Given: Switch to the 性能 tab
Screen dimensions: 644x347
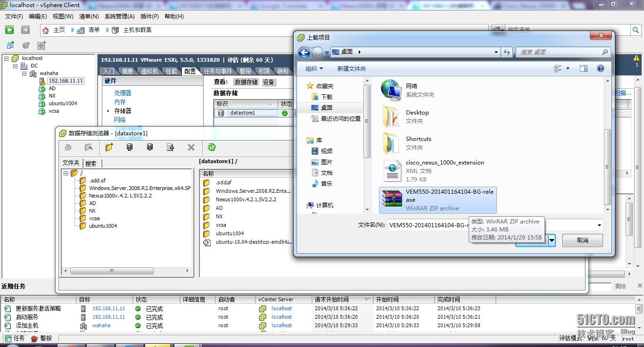Looking at the screenshot, I should (172, 71).
